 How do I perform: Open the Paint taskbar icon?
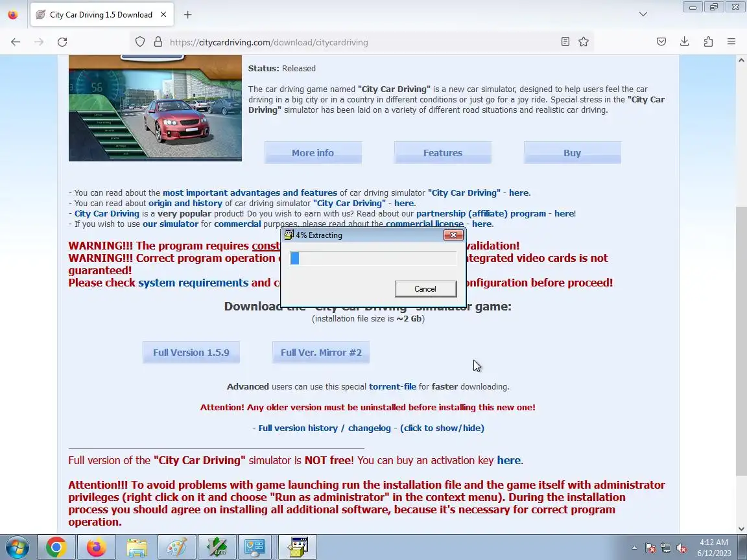[177, 547]
